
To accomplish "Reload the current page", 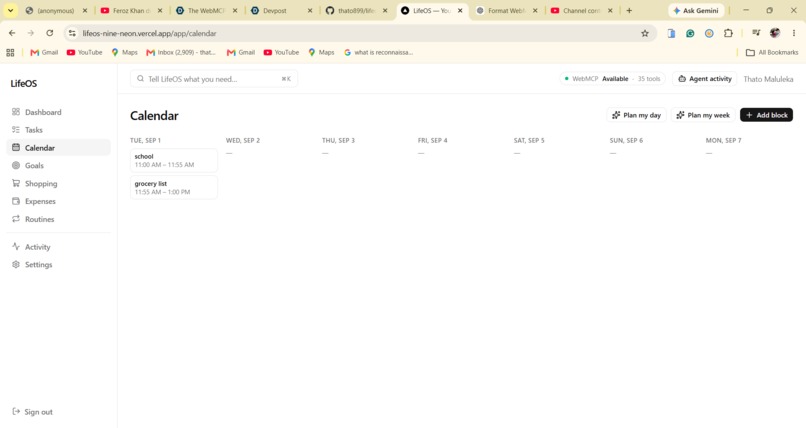I will click(49, 33).
